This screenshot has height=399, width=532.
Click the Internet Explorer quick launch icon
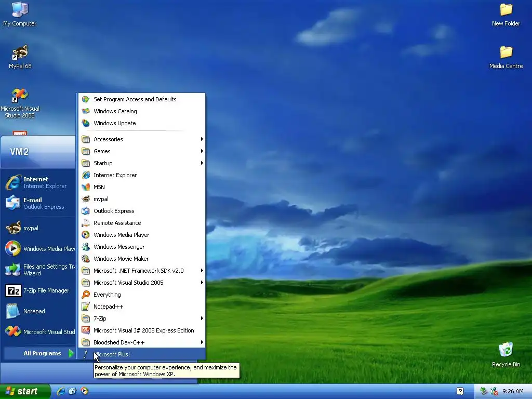tap(61, 391)
